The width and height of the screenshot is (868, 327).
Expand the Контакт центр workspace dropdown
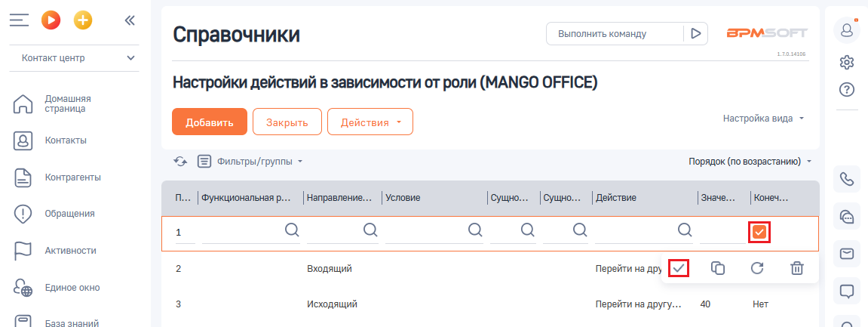[x=74, y=57]
